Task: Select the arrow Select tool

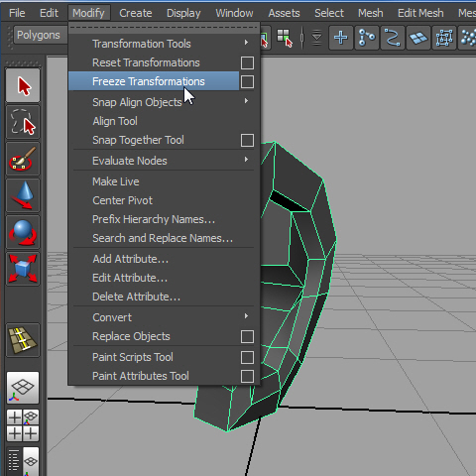Action: (x=23, y=85)
